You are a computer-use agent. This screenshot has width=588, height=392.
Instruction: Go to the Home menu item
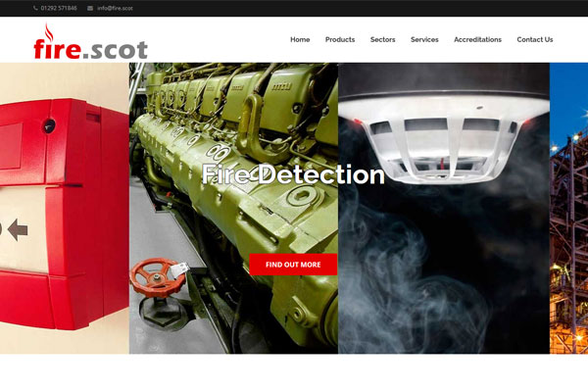click(300, 39)
